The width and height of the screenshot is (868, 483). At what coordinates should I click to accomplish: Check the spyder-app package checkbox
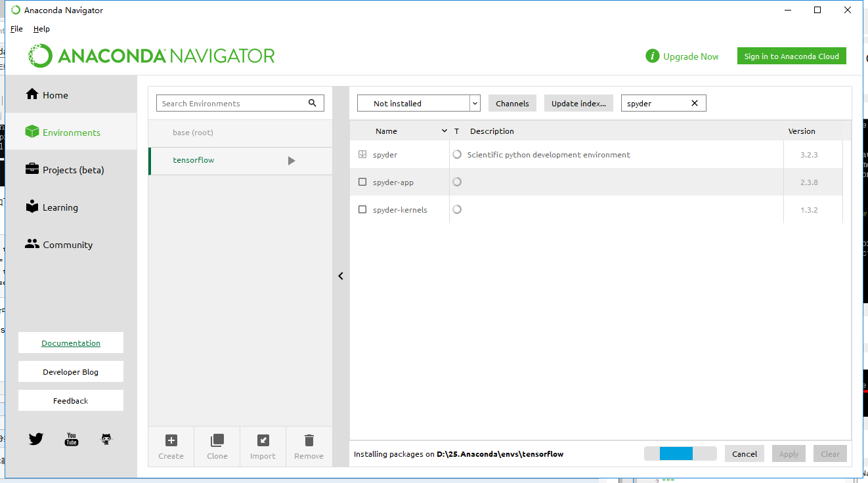tap(362, 182)
